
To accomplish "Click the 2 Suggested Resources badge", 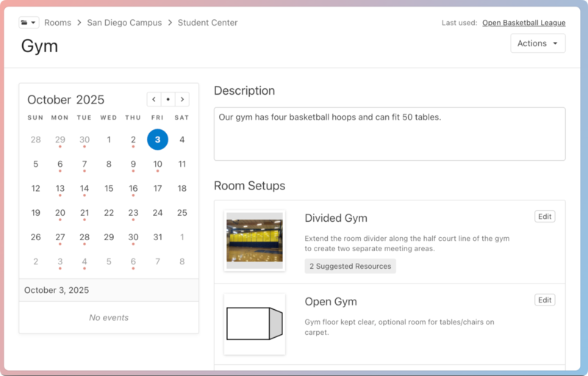I will click(351, 266).
